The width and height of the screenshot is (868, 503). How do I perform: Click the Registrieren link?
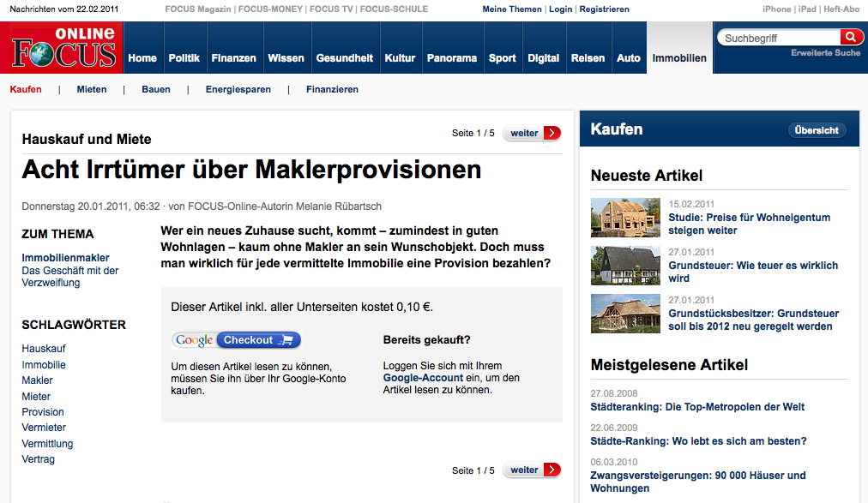point(604,9)
